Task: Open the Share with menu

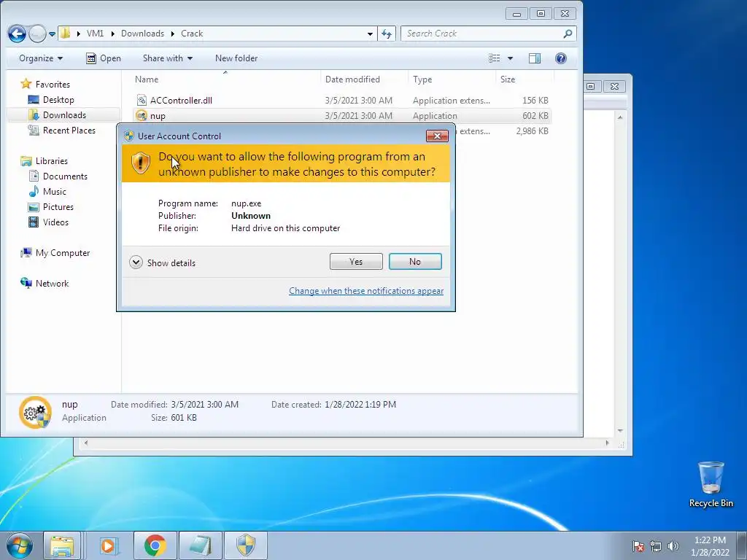Action: click(168, 58)
